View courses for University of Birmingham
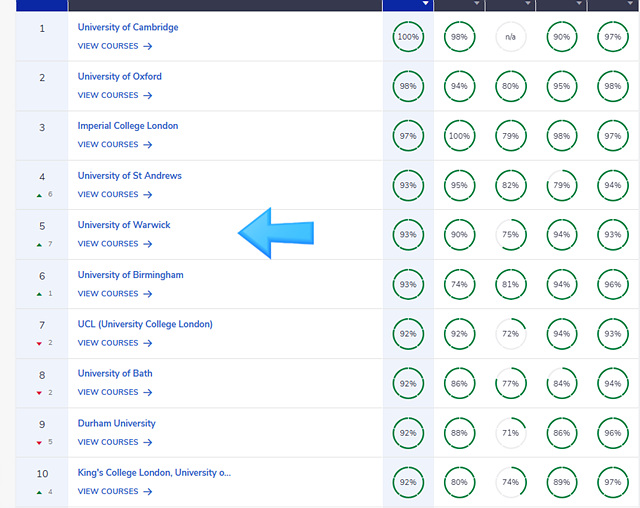Image resolution: width=640 pixels, height=508 pixels. point(115,294)
